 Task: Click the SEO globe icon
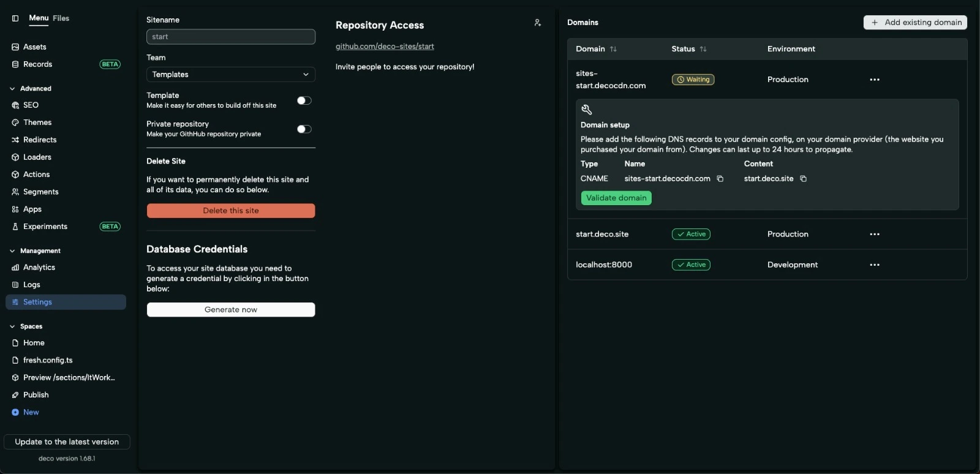(15, 105)
